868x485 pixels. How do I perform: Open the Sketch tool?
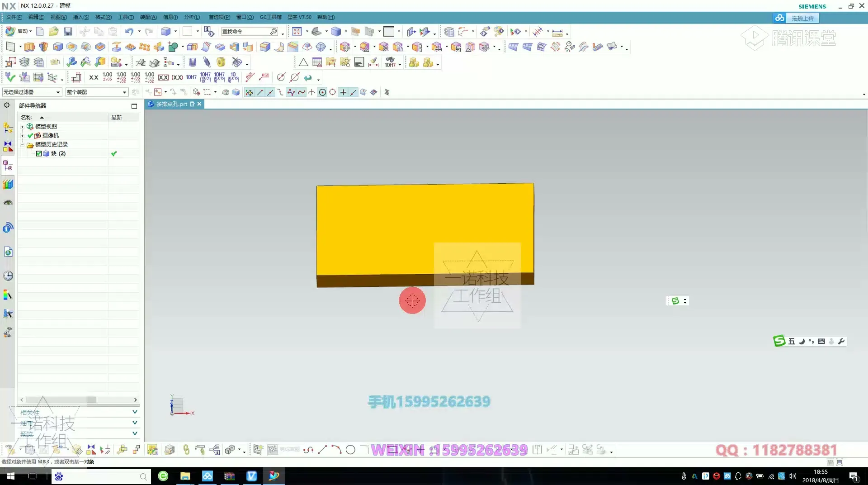10,47
